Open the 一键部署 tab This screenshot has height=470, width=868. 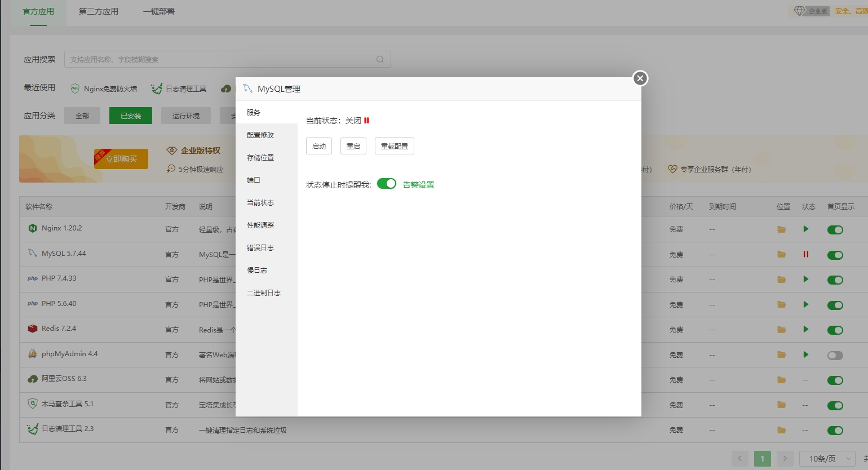158,11
